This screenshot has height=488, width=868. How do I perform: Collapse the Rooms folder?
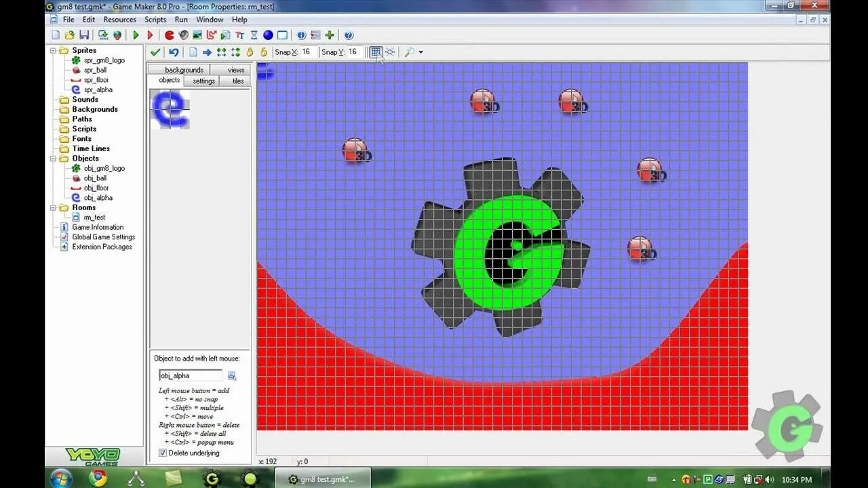(x=54, y=207)
